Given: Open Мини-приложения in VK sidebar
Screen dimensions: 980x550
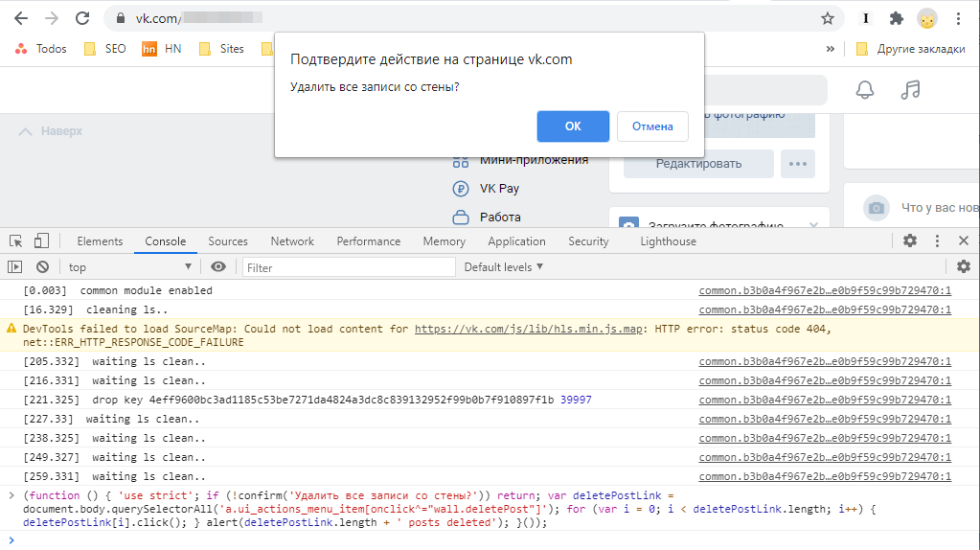Looking at the screenshot, I should 520,160.
